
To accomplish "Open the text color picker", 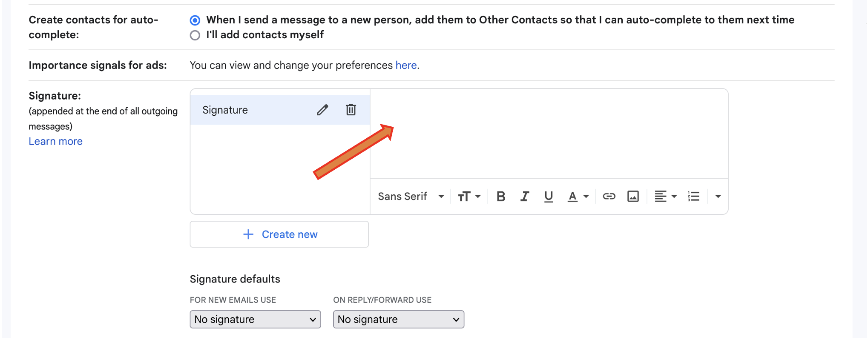I will (578, 196).
